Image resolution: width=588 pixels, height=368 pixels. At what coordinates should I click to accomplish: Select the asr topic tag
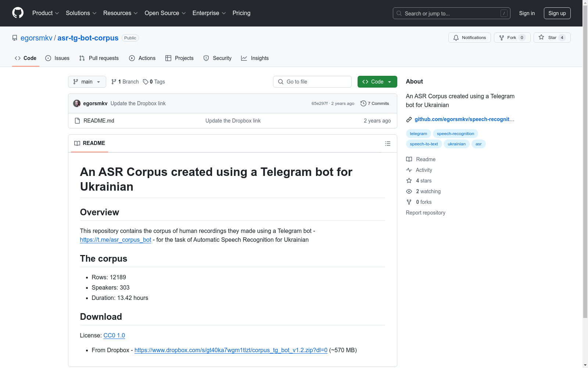478,144
